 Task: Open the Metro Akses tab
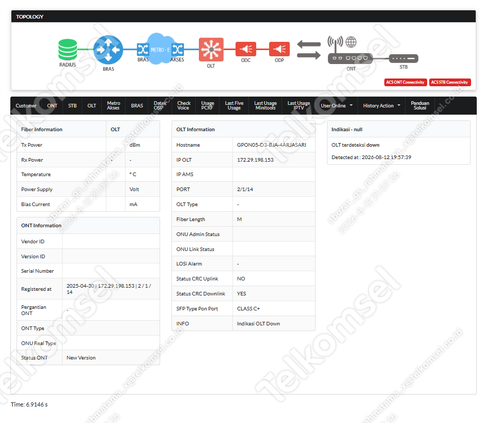pos(113,106)
